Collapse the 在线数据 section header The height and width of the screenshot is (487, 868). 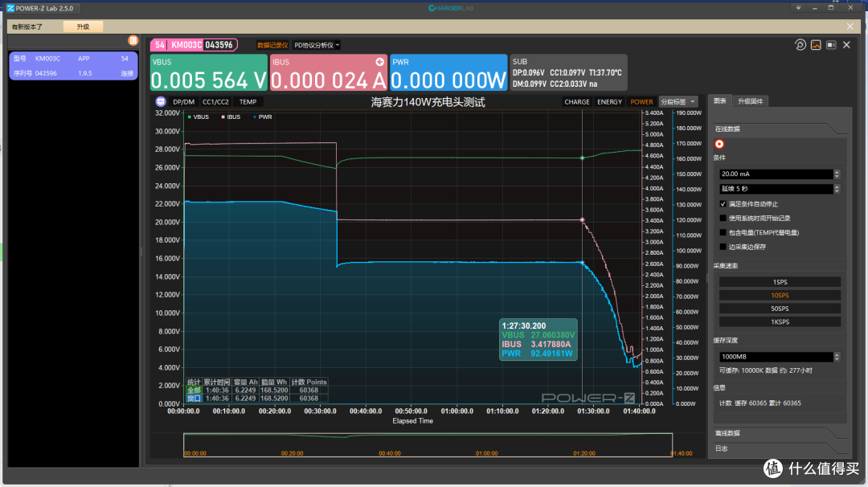coord(780,129)
